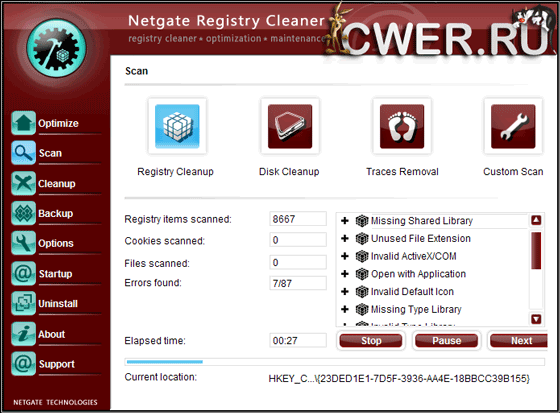
Task: Select the Invalid ActiveX/COM row text
Action: click(414, 256)
